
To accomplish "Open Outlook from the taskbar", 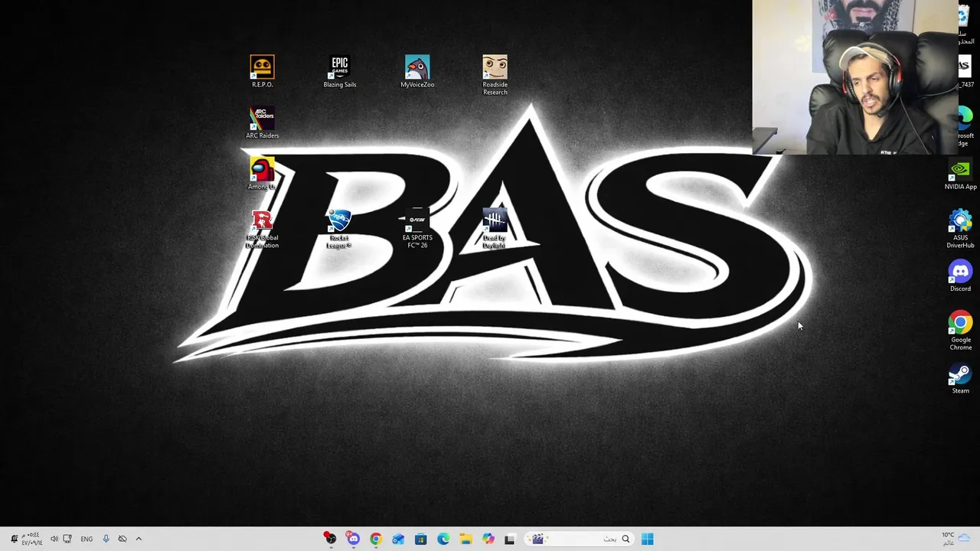I will coord(398,539).
